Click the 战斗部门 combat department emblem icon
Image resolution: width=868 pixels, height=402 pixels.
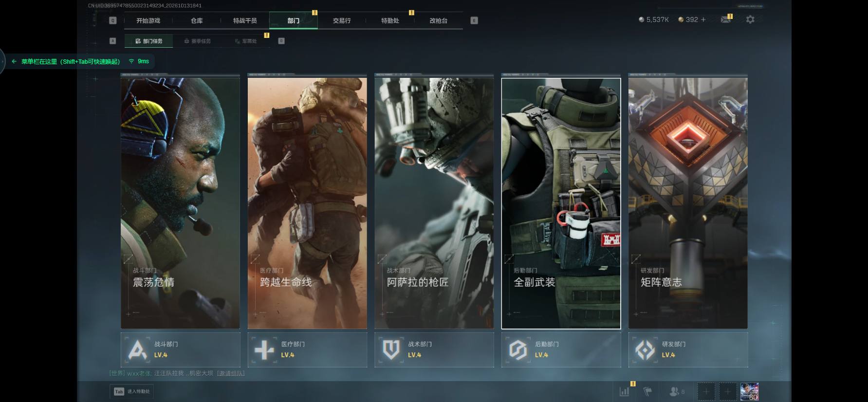coord(137,350)
